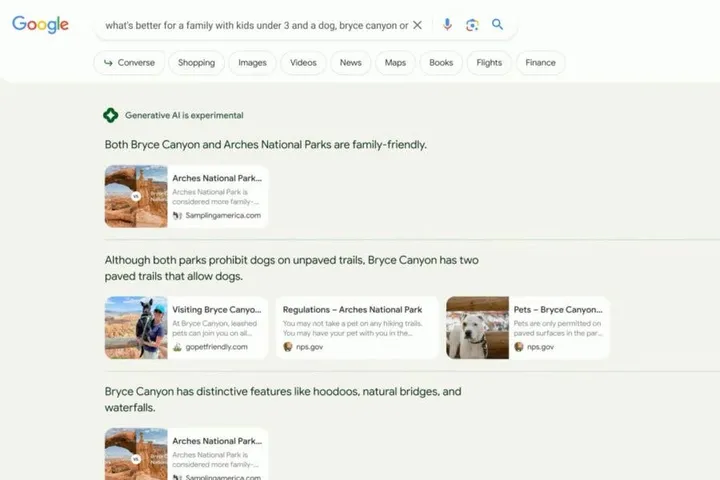Viewport: 720px width, 480px height.
Task: Click the Generative AI sparkle icon
Action: [x=111, y=115]
